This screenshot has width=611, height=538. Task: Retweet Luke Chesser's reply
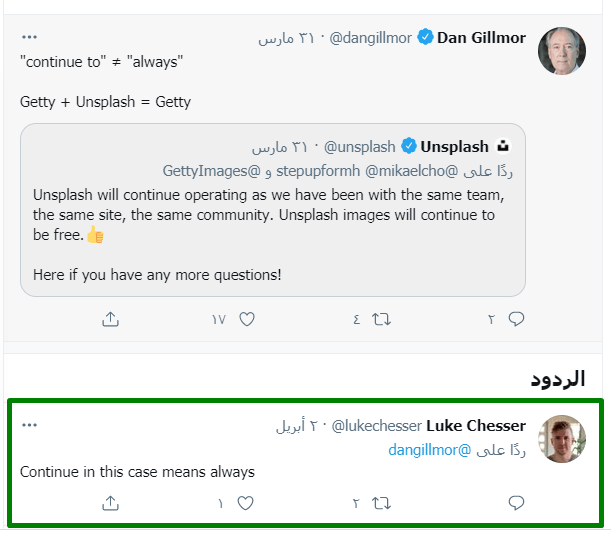(x=381, y=502)
